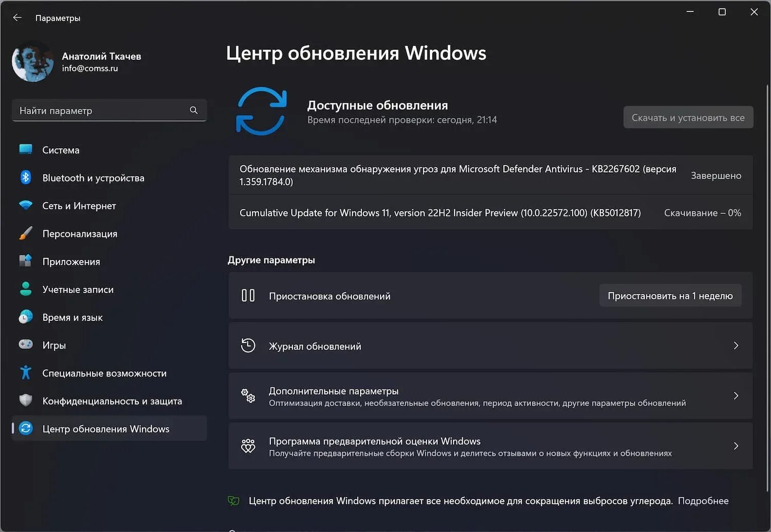771x532 pixels.
Task: Click Время последней проверки text
Action: click(x=402, y=120)
